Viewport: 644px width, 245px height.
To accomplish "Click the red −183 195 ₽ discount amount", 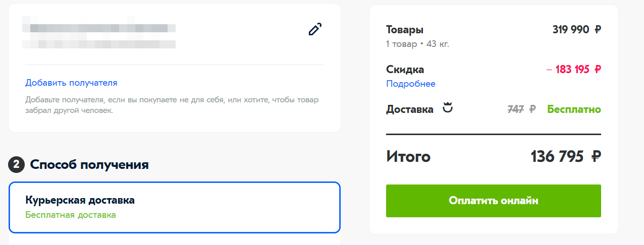I will pyautogui.click(x=574, y=70).
